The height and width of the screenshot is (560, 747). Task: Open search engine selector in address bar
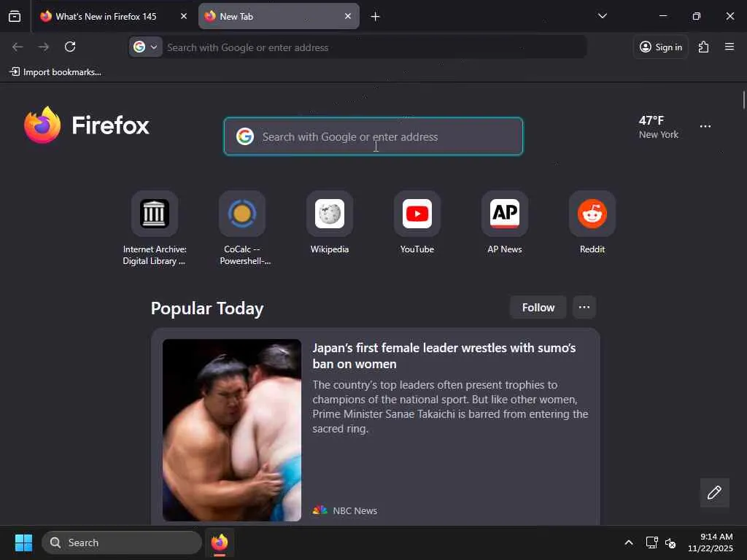tap(145, 47)
